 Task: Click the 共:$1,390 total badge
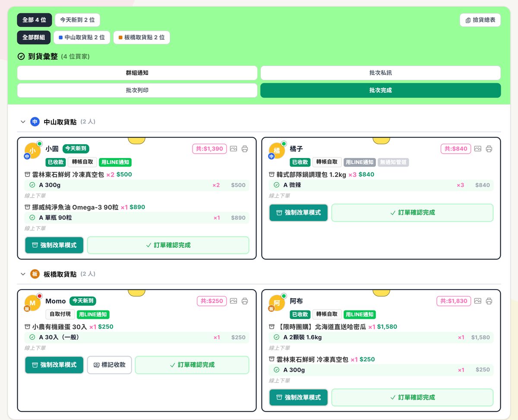click(209, 149)
